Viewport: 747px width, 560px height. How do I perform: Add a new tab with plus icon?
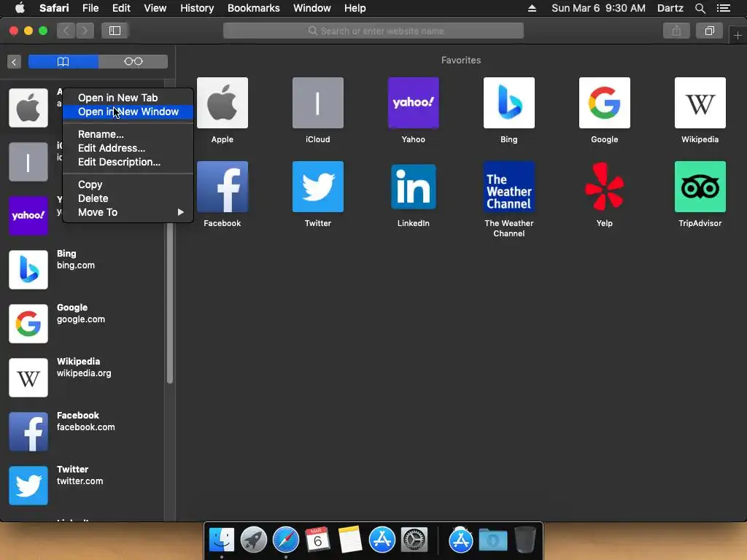pos(738,35)
